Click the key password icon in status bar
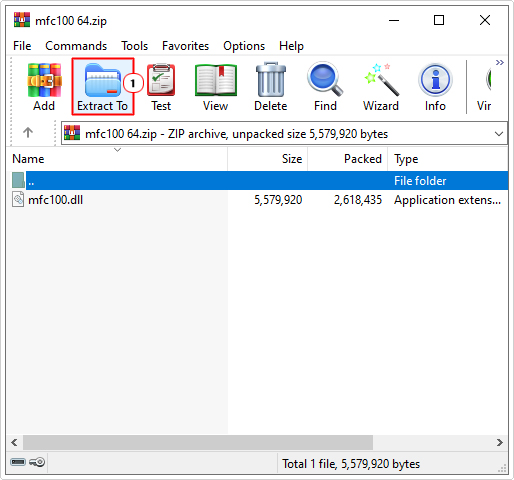The height and width of the screenshot is (480, 514). pos(37,462)
